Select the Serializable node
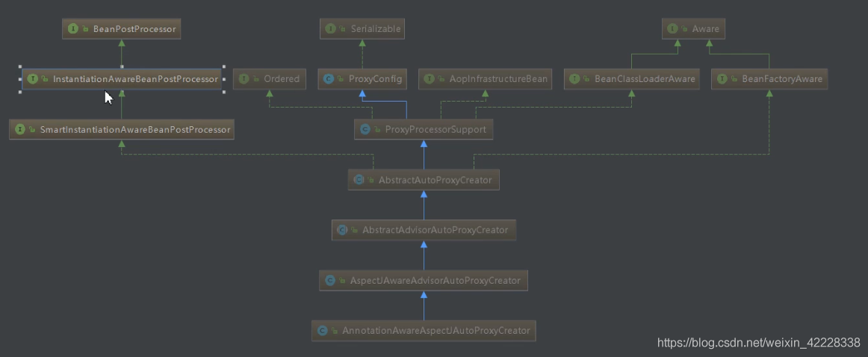The height and width of the screenshot is (357, 868). [x=362, y=29]
